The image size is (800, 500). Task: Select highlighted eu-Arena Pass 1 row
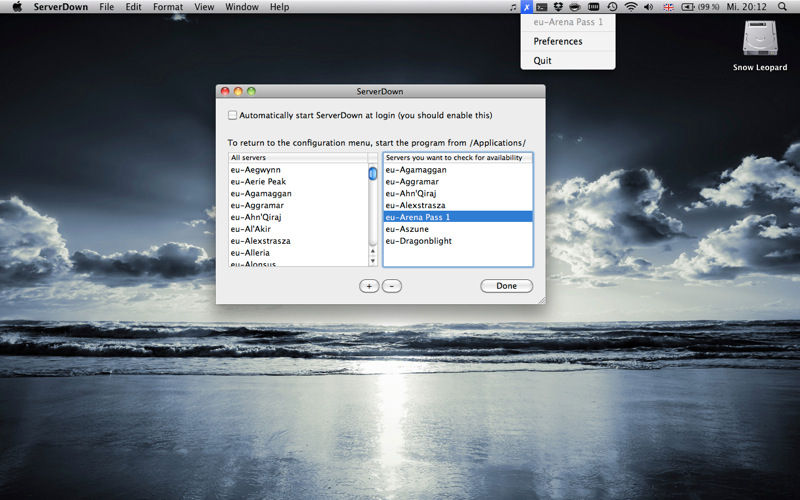tap(458, 217)
